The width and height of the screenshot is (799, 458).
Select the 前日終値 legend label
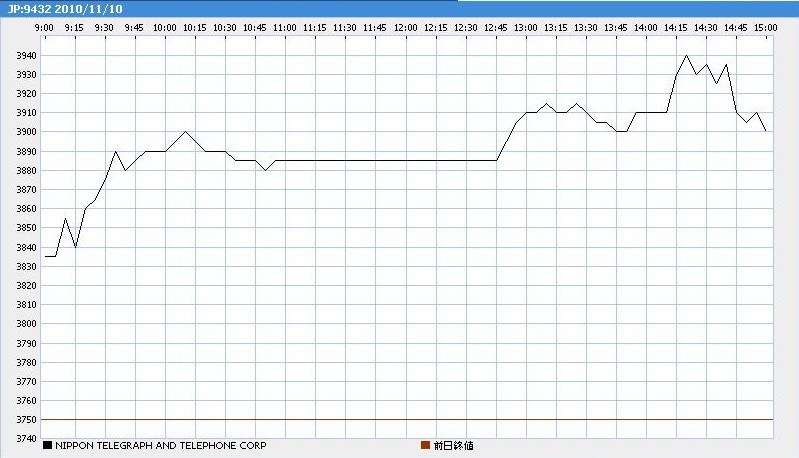454,445
